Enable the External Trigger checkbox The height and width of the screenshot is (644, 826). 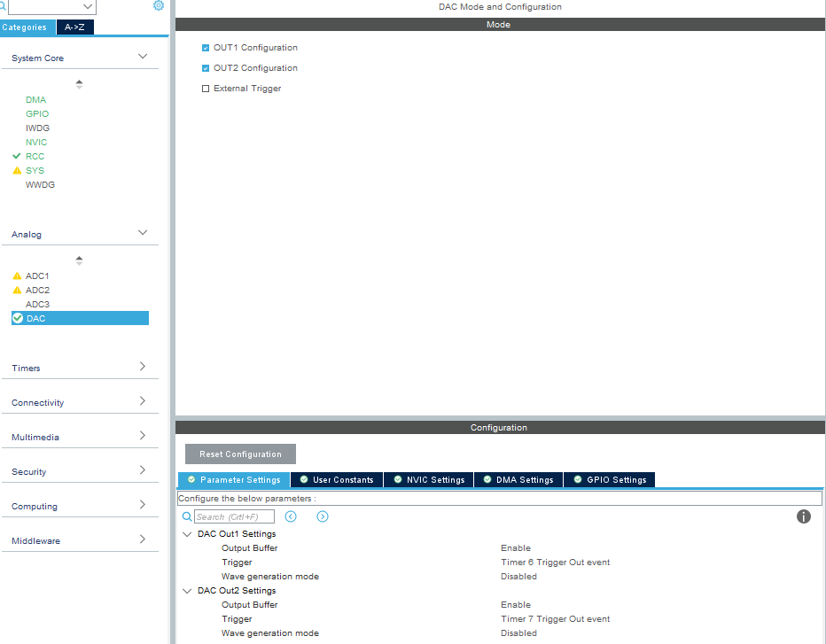click(206, 89)
